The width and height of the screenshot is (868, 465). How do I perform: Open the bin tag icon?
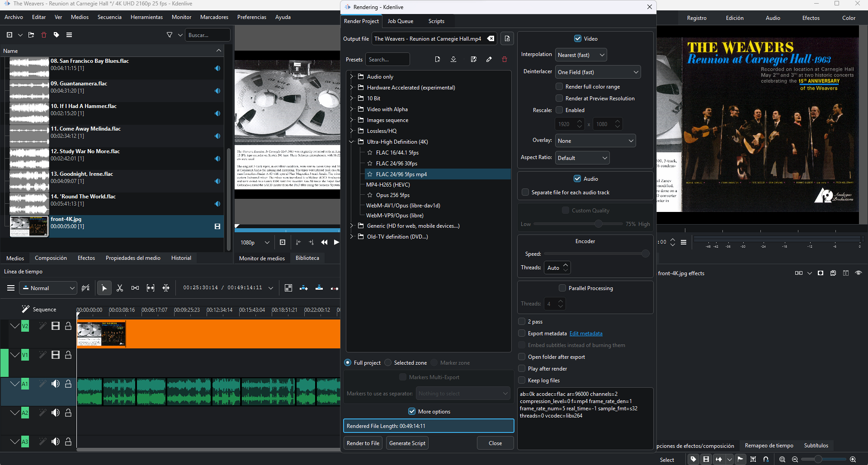pyautogui.click(x=57, y=35)
